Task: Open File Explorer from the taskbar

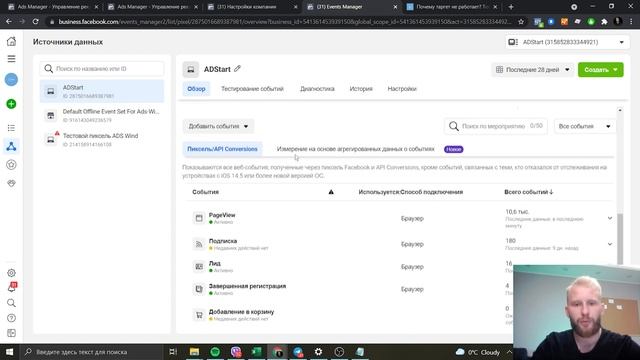Action: [194, 351]
